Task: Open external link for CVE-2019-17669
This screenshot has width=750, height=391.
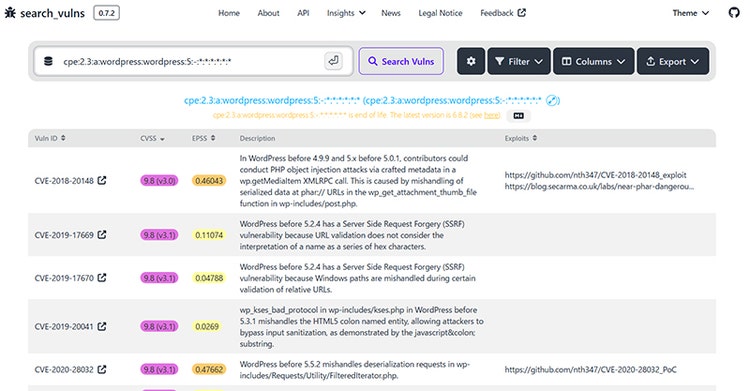Action: pos(102,235)
